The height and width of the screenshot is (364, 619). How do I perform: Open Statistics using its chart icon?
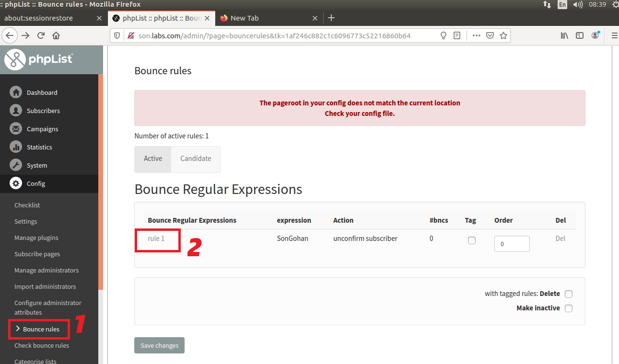click(x=15, y=147)
